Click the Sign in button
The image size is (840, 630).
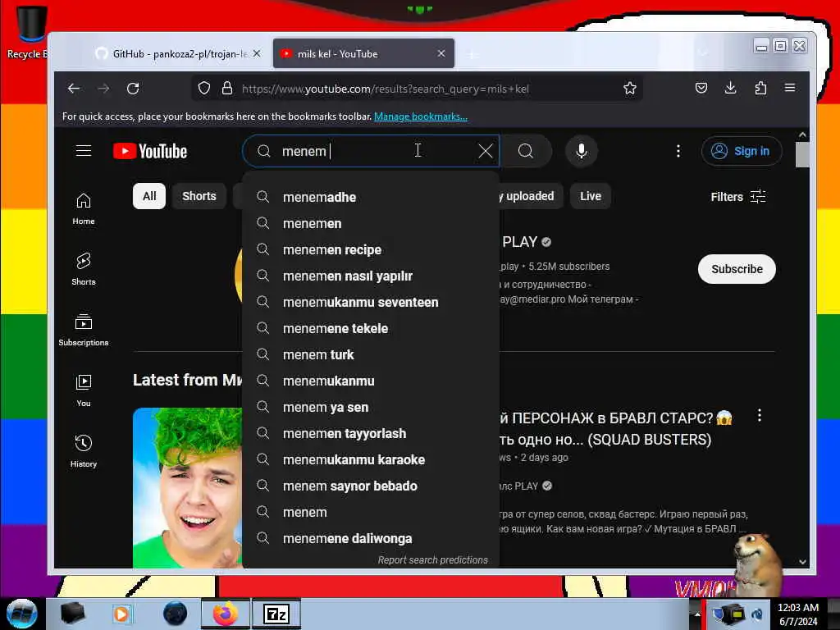[x=742, y=151]
